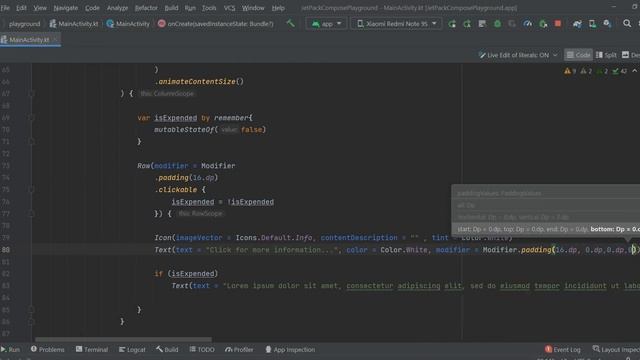The height and width of the screenshot is (360, 640).
Task: Open the Profiler tool window
Action: 239,349
